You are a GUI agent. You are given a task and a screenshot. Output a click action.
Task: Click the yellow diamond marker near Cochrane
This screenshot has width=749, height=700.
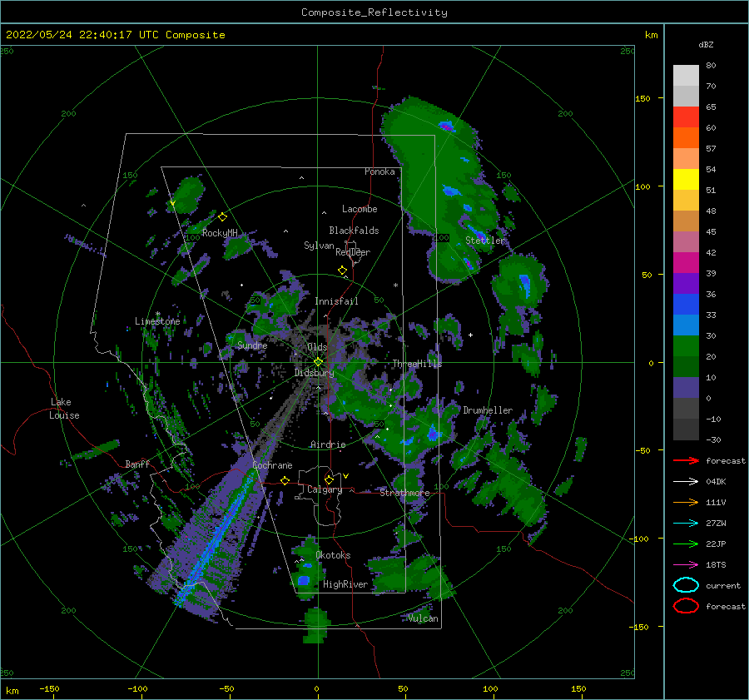285,480
